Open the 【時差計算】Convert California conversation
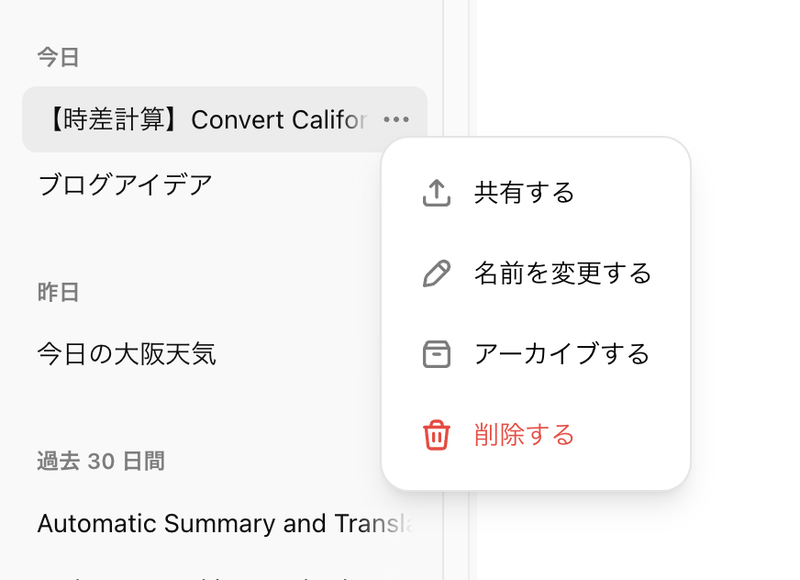Viewport: 800px width, 580px height. (202, 120)
